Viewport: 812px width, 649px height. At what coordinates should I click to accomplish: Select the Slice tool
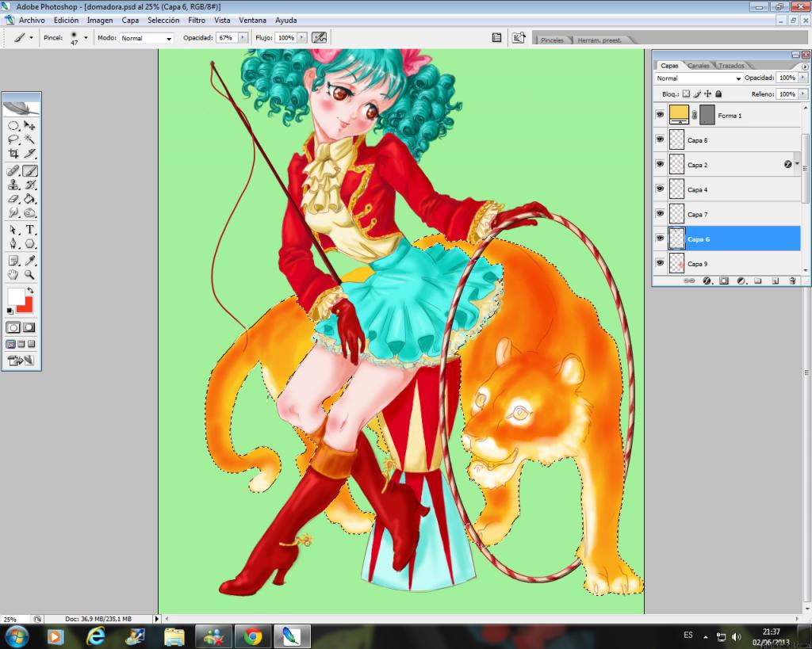coord(30,154)
